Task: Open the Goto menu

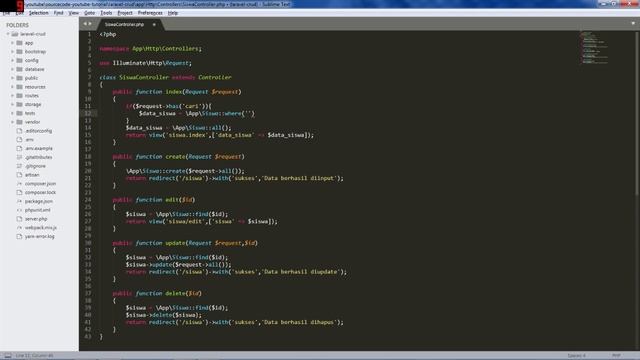Action: coord(89,13)
